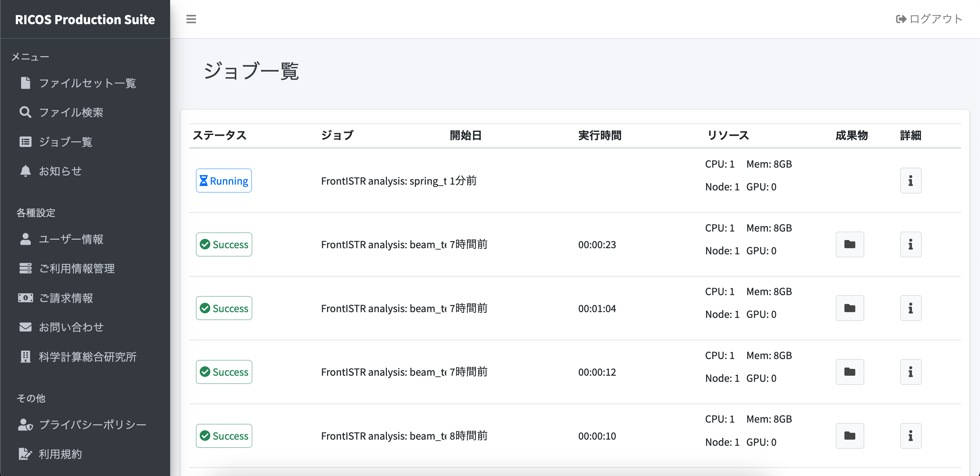
Task: Open detail info for the Running spring job
Action: 910,181
